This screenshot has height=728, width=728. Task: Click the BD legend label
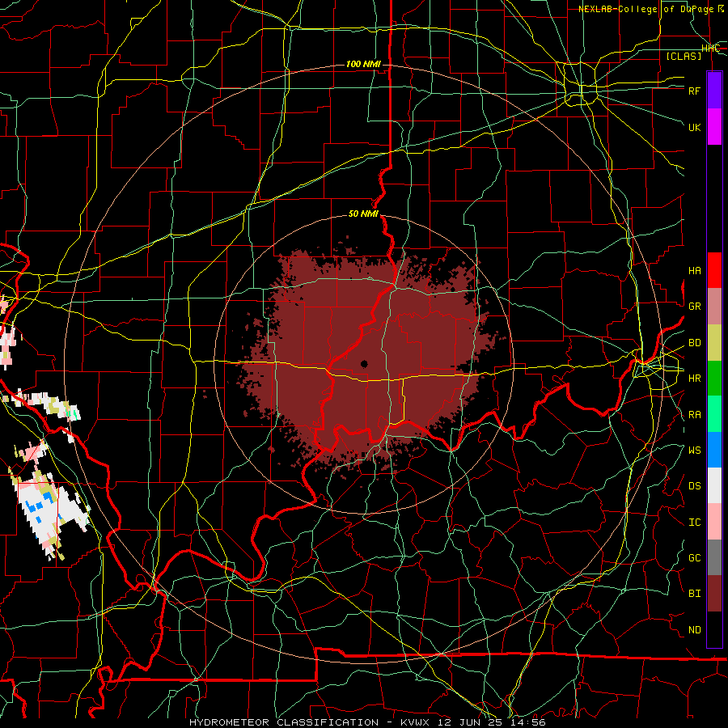click(694, 343)
